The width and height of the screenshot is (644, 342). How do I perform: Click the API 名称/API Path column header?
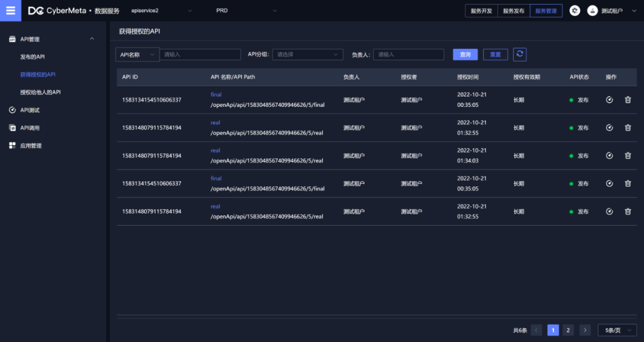233,77
